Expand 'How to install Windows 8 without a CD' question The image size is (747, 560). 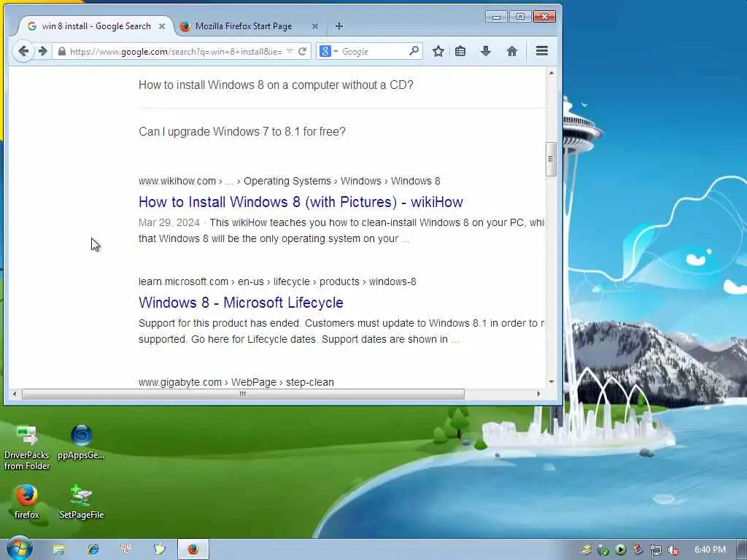point(276,85)
